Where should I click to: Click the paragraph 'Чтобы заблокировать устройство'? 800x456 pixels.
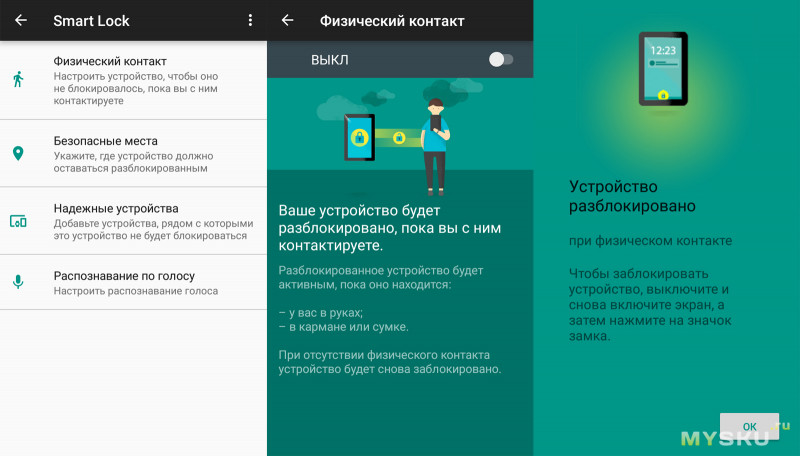tap(650, 305)
